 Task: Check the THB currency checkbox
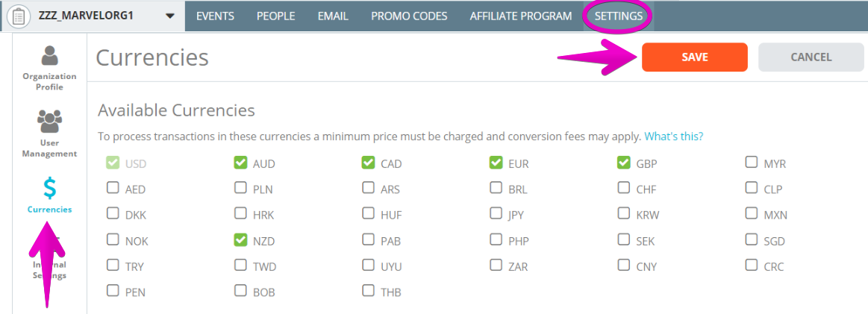coord(368,289)
